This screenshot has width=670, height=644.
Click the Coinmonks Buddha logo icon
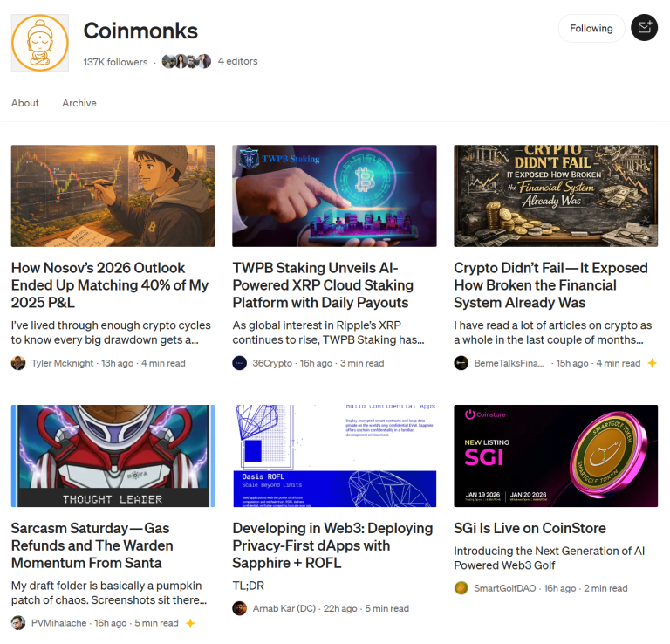pyautogui.click(x=40, y=43)
